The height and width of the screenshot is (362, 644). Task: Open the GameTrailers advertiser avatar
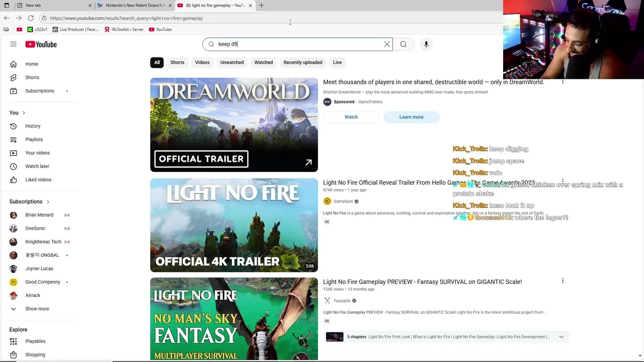(x=328, y=102)
